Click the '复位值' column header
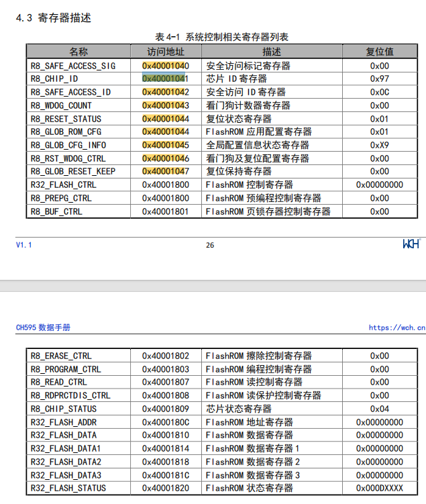426x504 pixels. pos(380,52)
